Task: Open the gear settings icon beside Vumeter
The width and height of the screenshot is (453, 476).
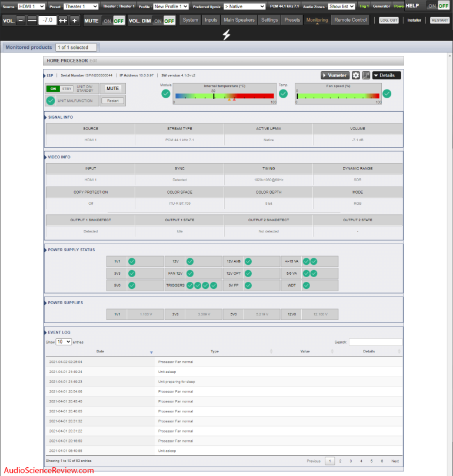Action: pyautogui.click(x=356, y=75)
